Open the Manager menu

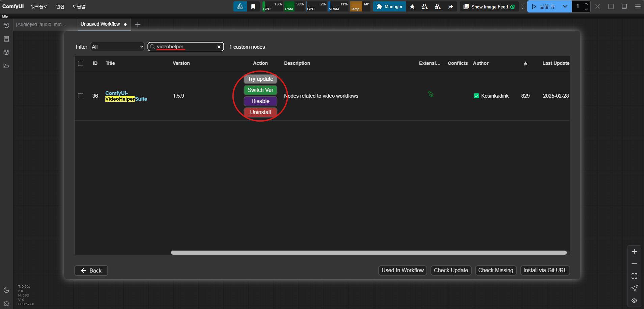(390, 6)
